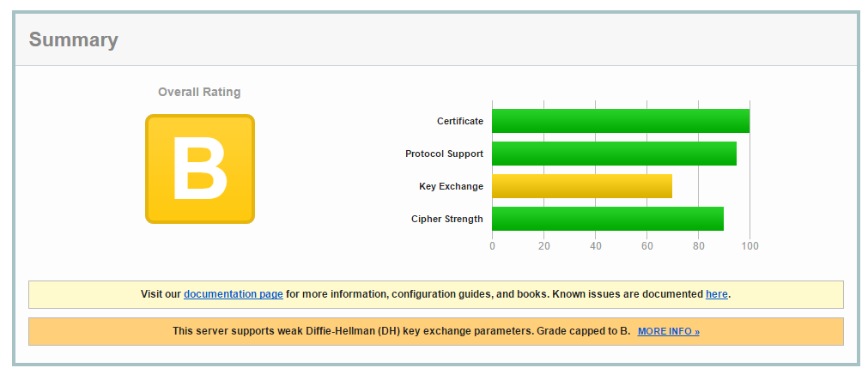868x374 pixels.
Task: Open the known issues 'here' link
Action: [x=716, y=294]
